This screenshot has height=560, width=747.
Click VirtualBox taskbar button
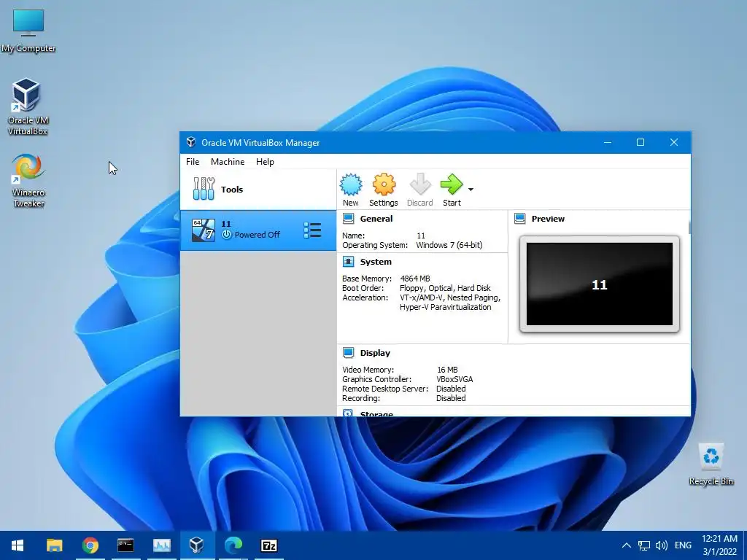[x=197, y=545]
